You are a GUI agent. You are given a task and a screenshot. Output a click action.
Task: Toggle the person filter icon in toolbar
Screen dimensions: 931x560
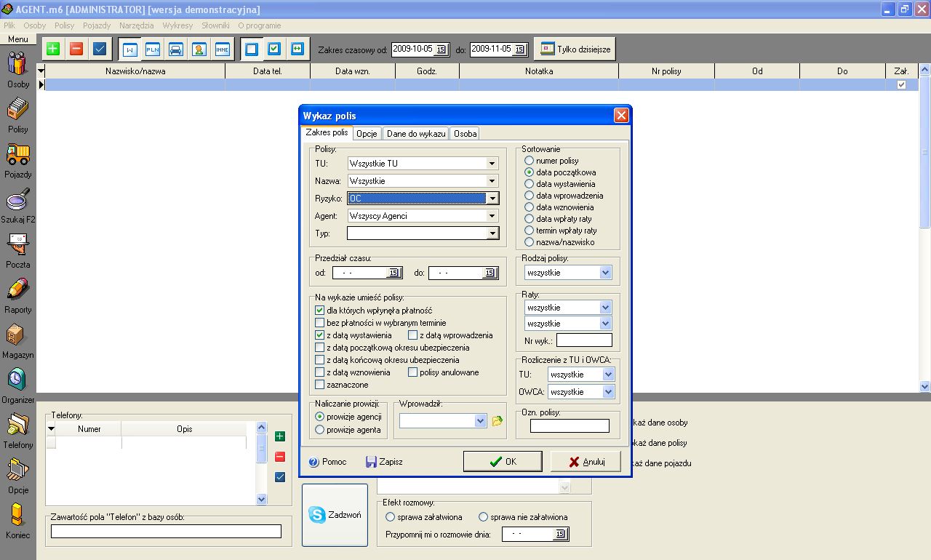(x=199, y=49)
